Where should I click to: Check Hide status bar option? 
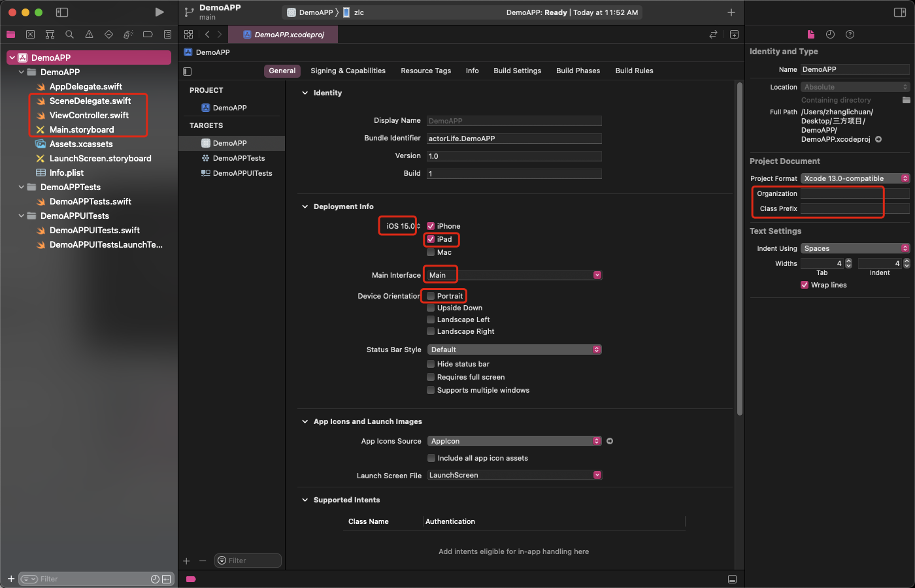[431, 364]
